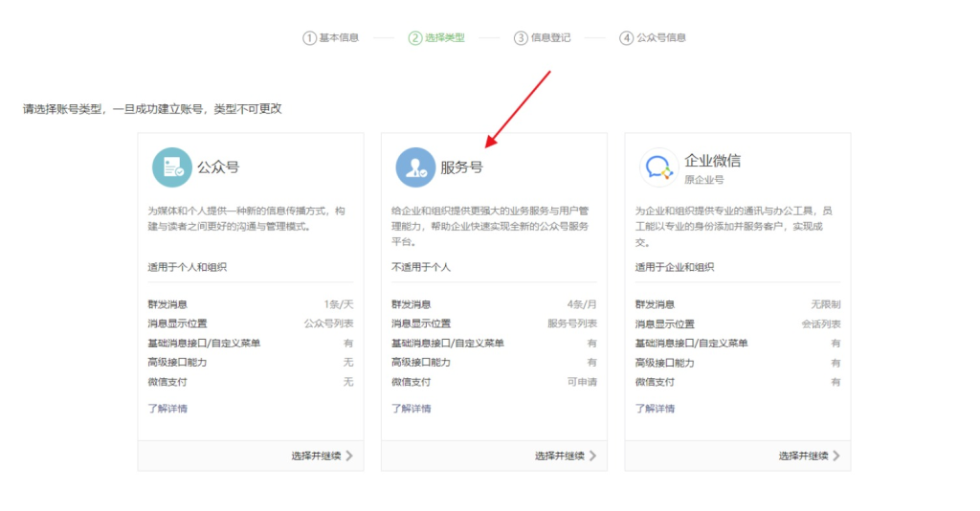The width and height of the screenshot is (980, 511).
Task: Open 了解详情 link in 企业微信 card
Action: [x=655, y=409]
